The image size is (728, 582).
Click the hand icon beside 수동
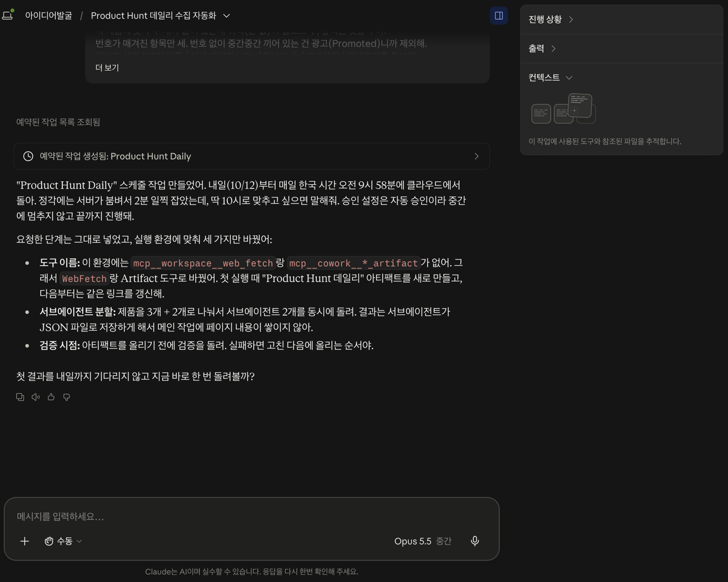pyautogui.click(x=49, y=541)
